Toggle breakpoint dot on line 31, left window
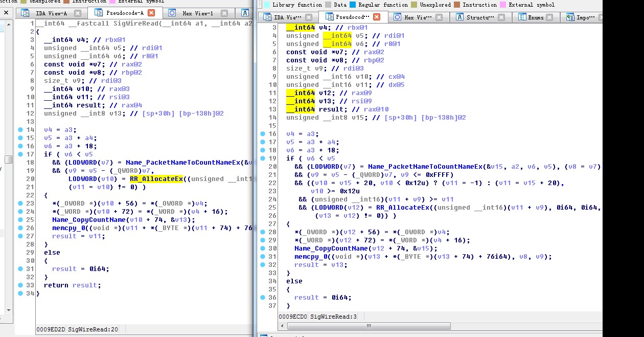The height and width of the screenshot is (337, 644). (20, 269)
